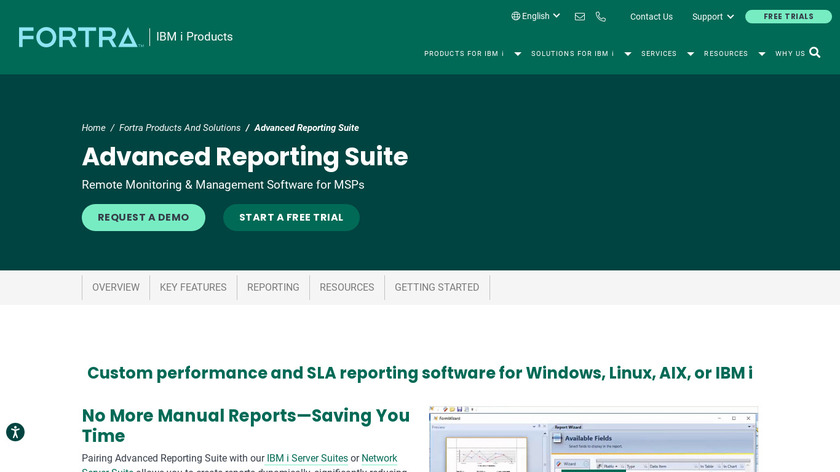Click the Fortra logo
840x472 pixels.
click(80, 37)
